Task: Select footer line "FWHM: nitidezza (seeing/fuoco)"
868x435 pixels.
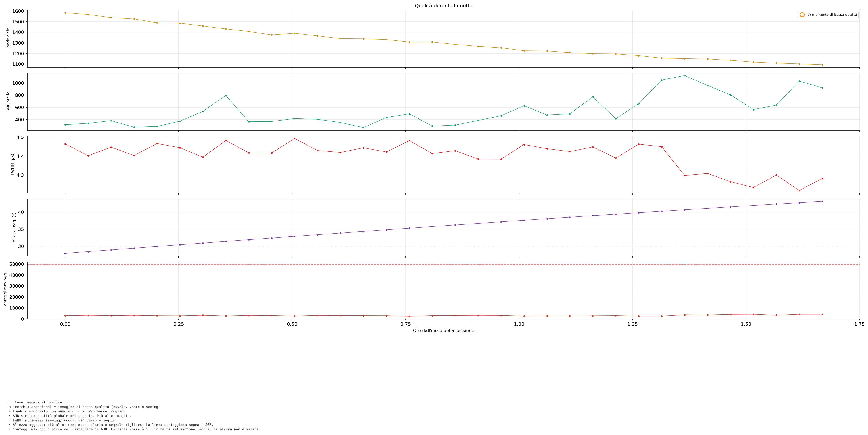Action: 63,420
